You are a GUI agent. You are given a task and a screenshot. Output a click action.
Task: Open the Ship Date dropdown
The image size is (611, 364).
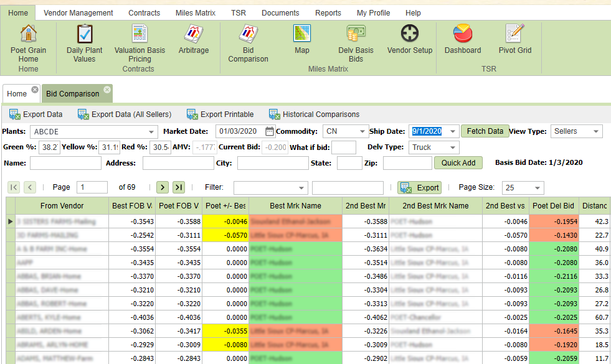pos(452,131)
